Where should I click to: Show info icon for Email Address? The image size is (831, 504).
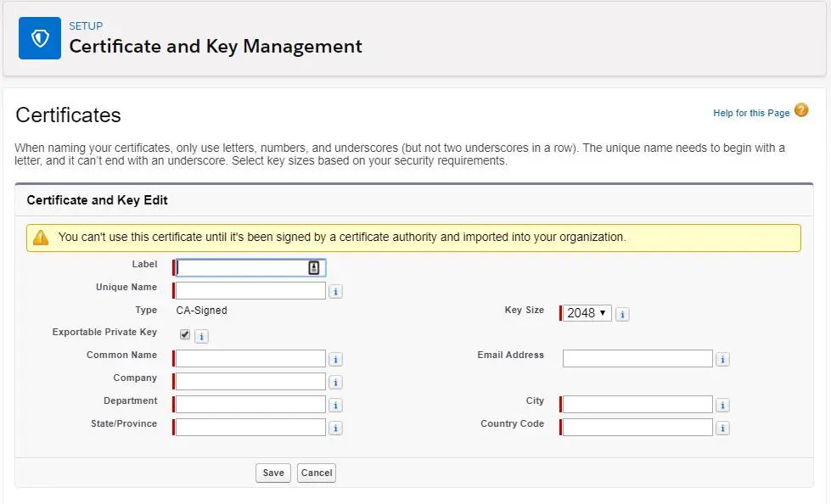[722, 359]
